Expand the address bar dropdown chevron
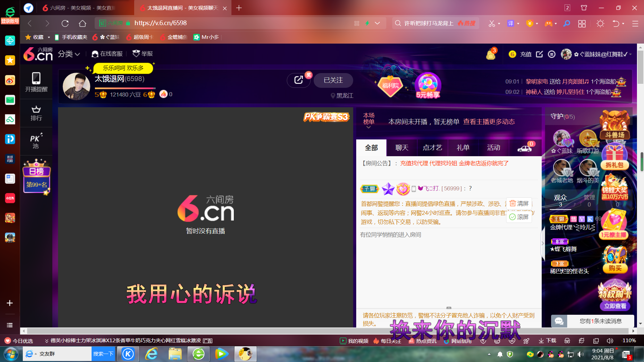This screenshot has width=644, height=362. point(377,23)
